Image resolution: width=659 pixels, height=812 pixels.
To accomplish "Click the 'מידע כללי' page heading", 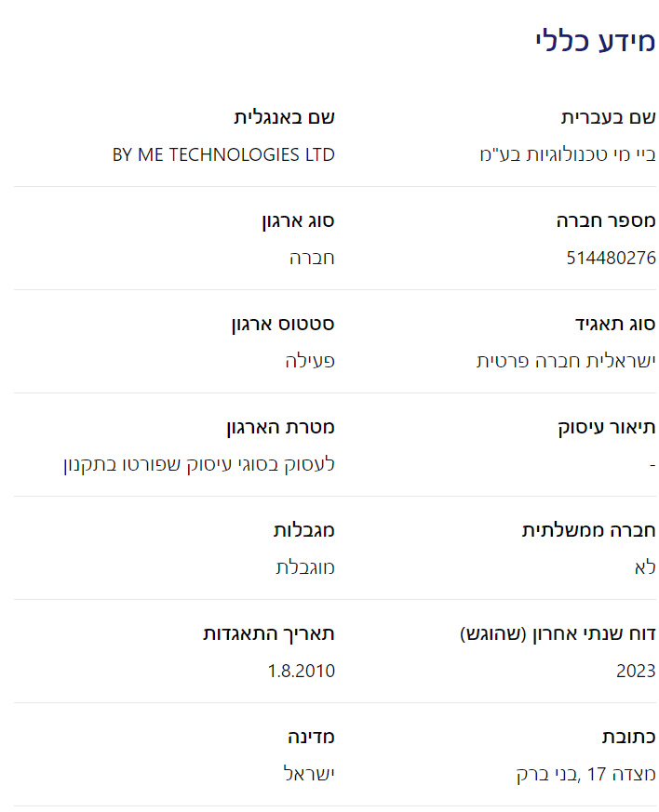I will [596, 41].
